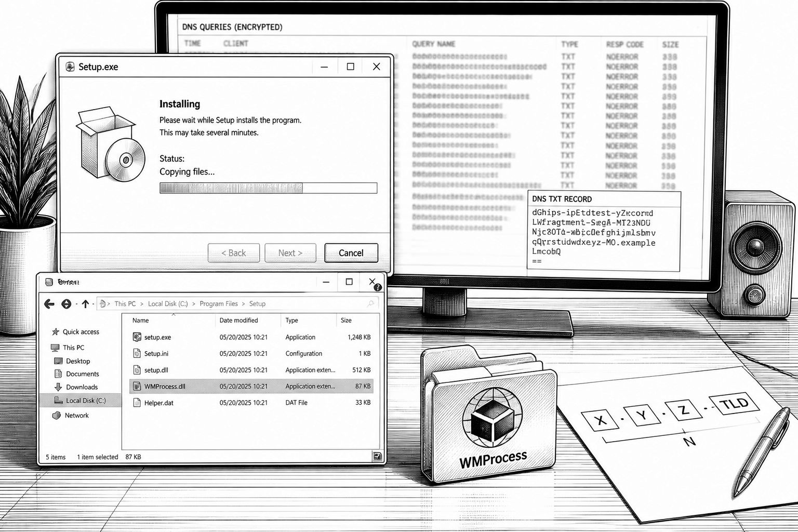Image resolution: width=798 pixels, height=532 pixels.
Task: Click the Next button in Setup installer
Action: [x=290, y=253]
